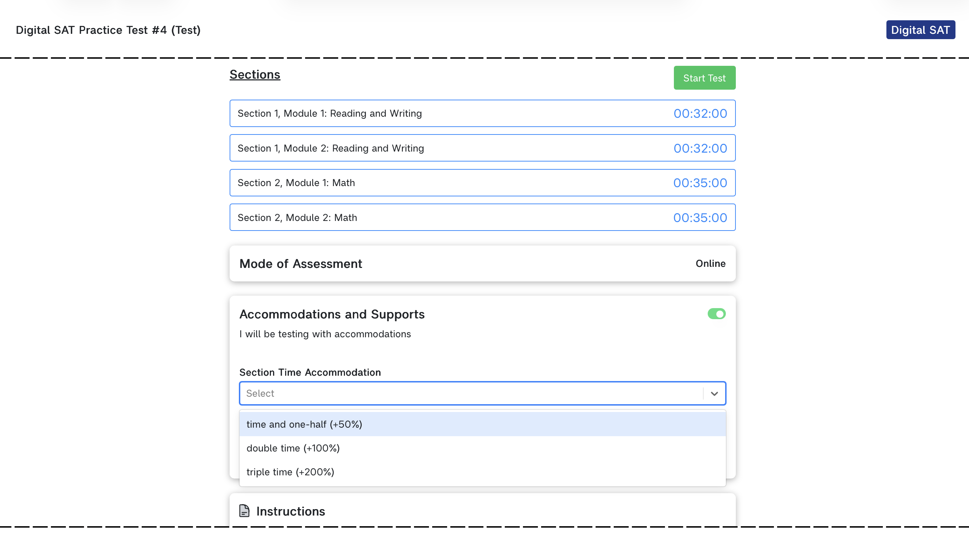Click the Mode of Assessment label

[300, 264]
